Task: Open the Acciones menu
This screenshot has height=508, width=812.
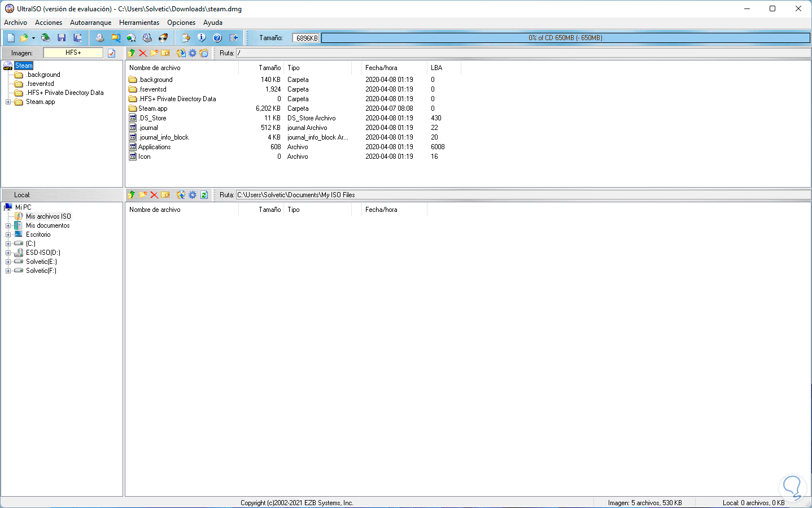Action: pos(49,23)
